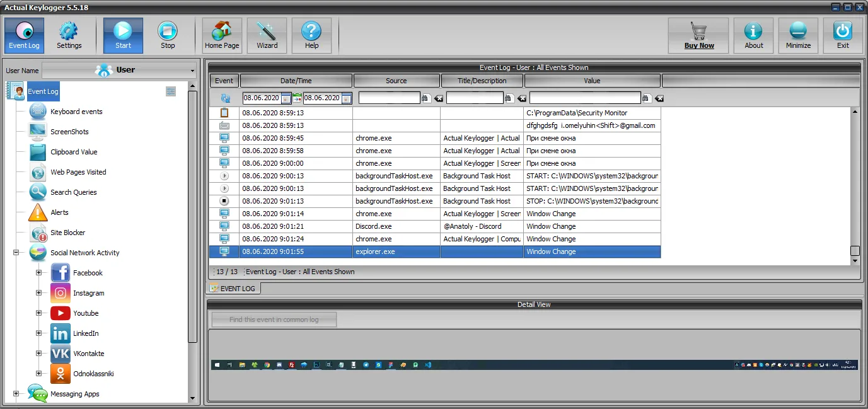Switch to the EVENT LOG tab
This screenshot has width=868, height=409.
pos(233,289)
